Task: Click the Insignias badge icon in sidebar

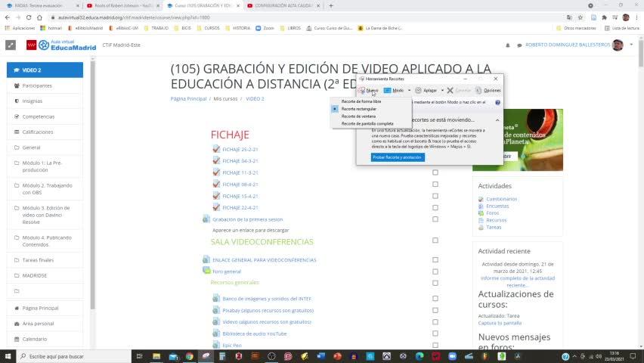Action: point(17,101)
